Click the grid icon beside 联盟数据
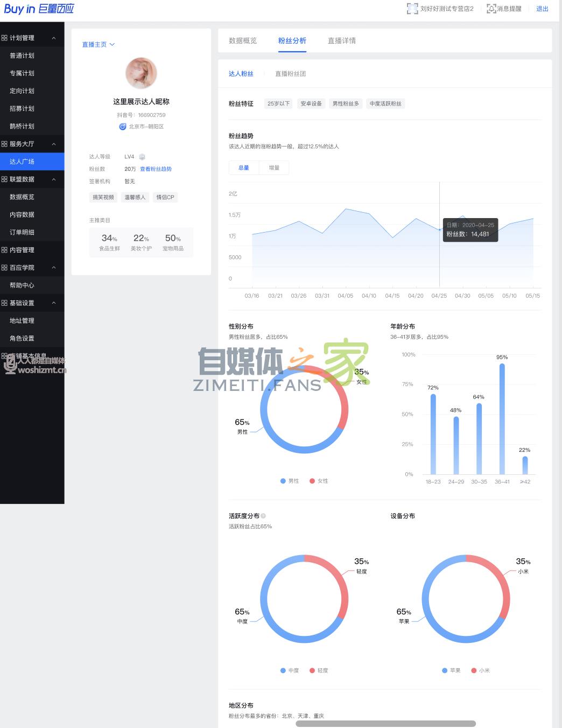The height and width of the screenshot is (728, 562). pos(4,179)
